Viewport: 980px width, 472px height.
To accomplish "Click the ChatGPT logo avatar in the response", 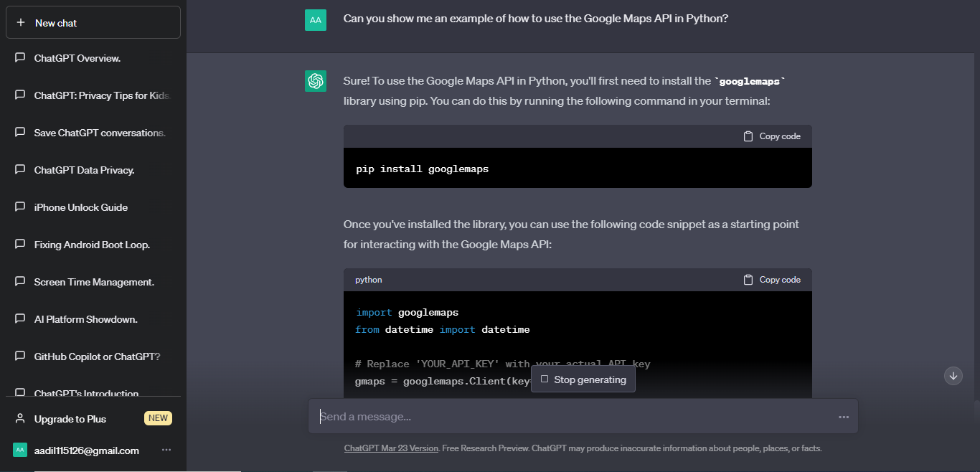I will tap(316, 82).
